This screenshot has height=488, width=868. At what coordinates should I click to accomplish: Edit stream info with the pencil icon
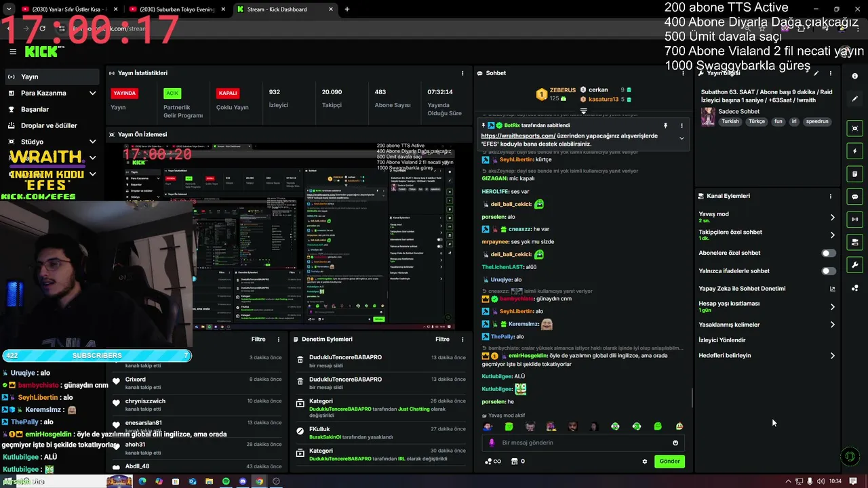pyautogui.click(x=816, y=73)
